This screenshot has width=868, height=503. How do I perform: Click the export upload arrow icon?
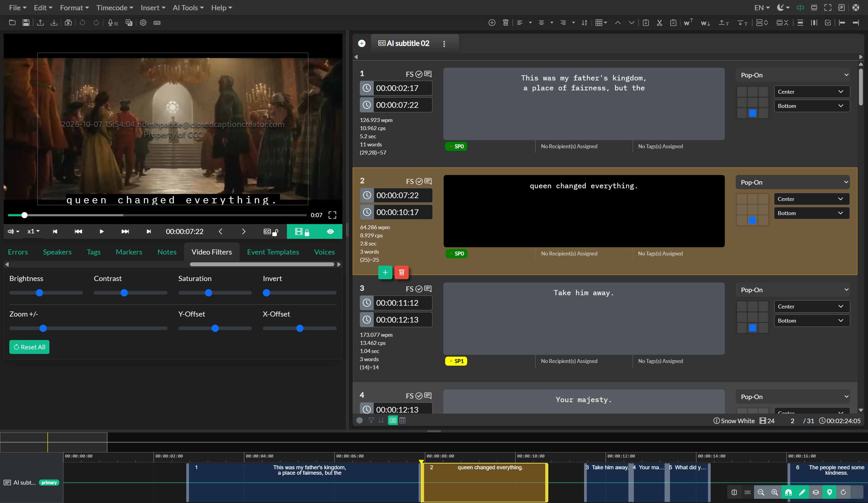40,23
